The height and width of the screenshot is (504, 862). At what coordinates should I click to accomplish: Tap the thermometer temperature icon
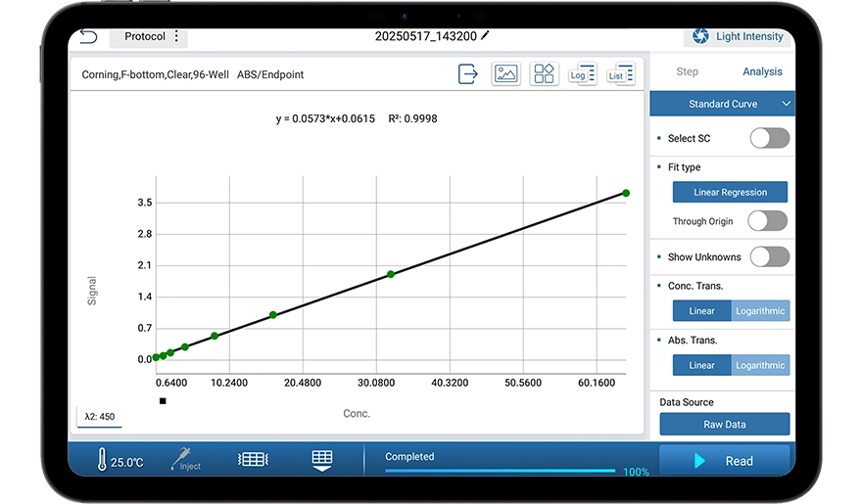(x=103, y=460)
